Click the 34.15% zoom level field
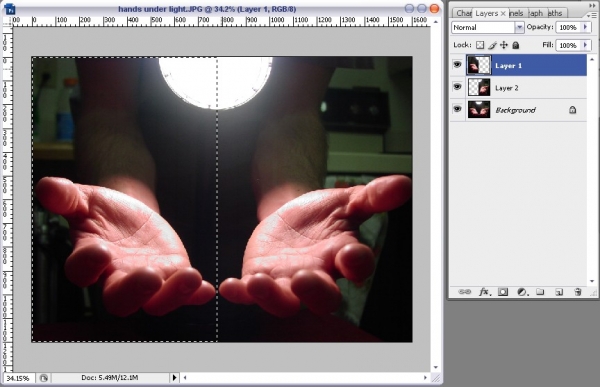This screenshot has width=600, height=387. pos(18,378)
